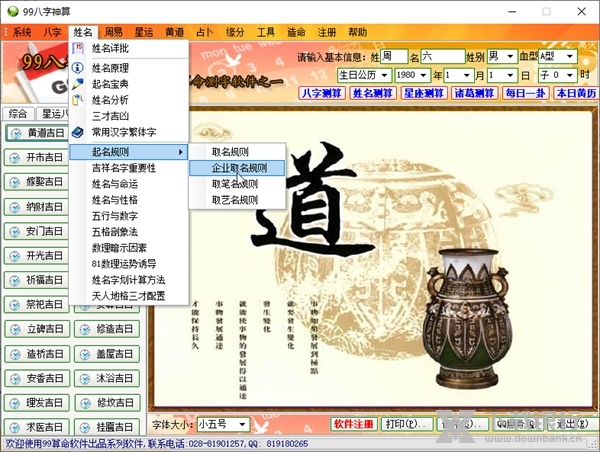Expand the 起名规则 submenu arrow
This screenshot has width=600, height=452.
point(181,152)
